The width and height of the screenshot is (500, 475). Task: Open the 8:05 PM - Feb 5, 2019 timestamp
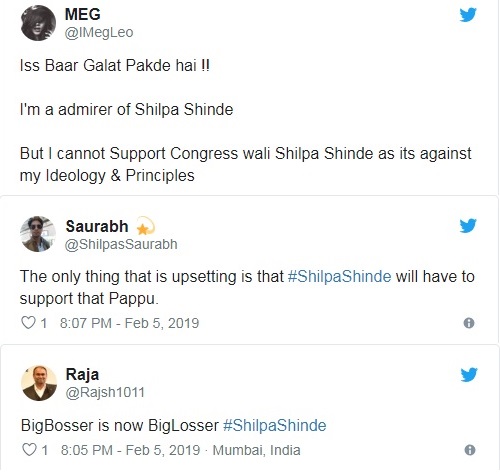tap(130, 450)
